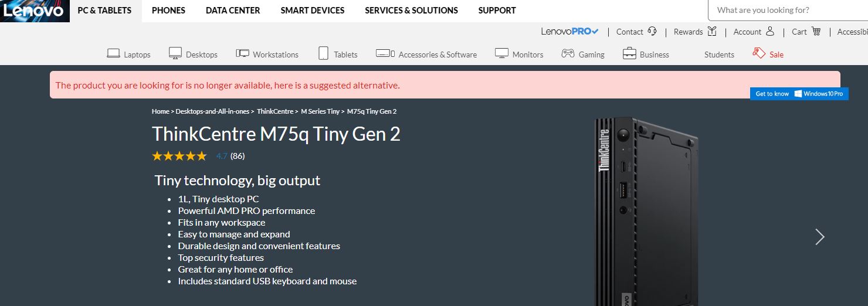Select the Desktops monitor icon
The image size is (868, 306).
tap(175, 54)
